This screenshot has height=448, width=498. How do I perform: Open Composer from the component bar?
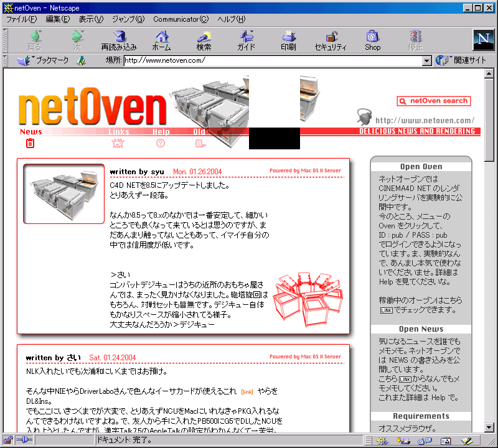[x=467, y=441]
